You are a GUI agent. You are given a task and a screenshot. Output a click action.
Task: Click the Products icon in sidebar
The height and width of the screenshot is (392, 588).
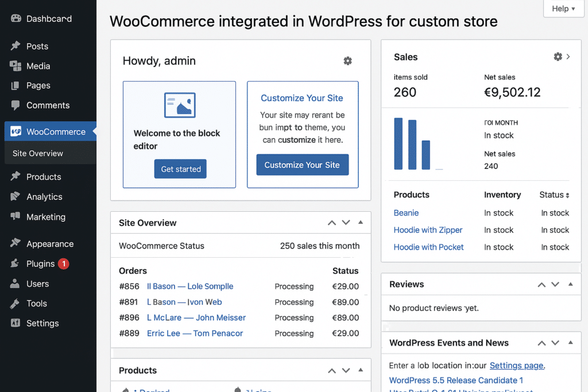point(16,176)
